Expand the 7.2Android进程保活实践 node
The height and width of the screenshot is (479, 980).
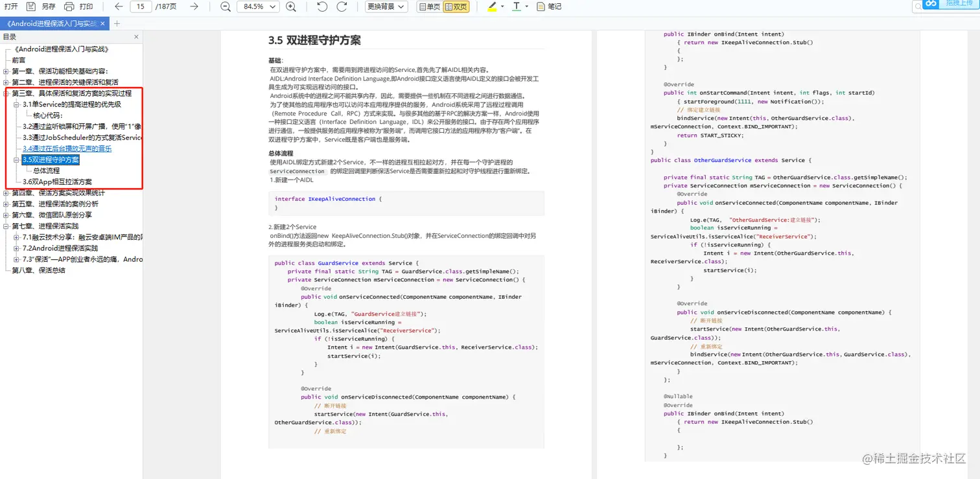[x=17, y=248]
